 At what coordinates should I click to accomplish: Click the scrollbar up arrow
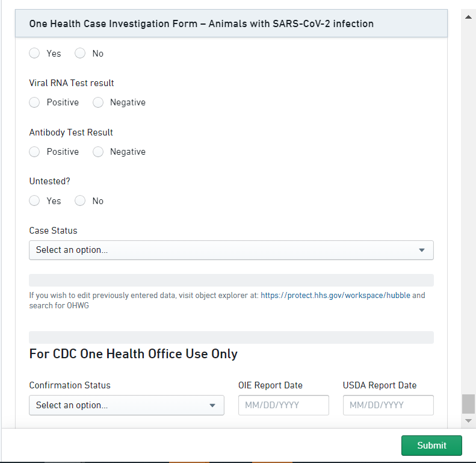point(468,17)
